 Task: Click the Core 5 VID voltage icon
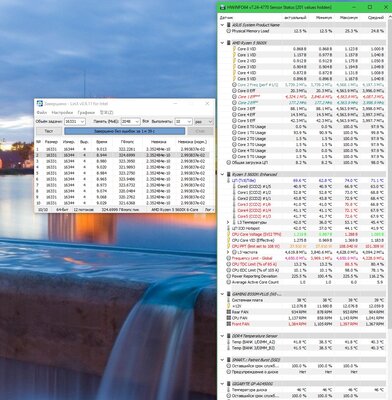tap(234, 79)
